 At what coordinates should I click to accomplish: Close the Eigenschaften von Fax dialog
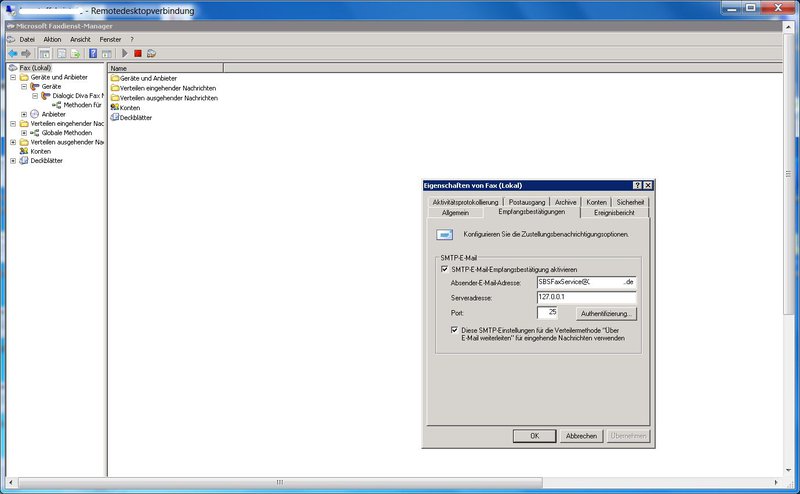tap(648, 185)
